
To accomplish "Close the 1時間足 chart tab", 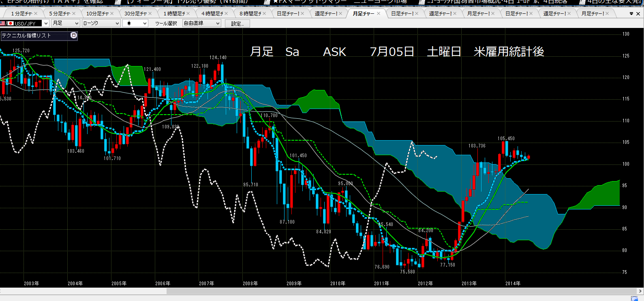I will point(188,14).
